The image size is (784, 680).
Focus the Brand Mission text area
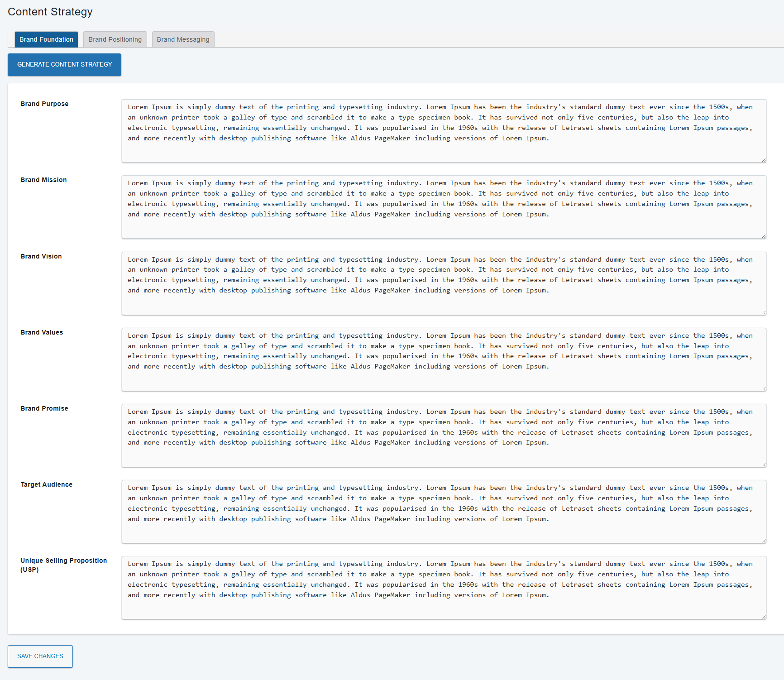(x=444, y=207)
